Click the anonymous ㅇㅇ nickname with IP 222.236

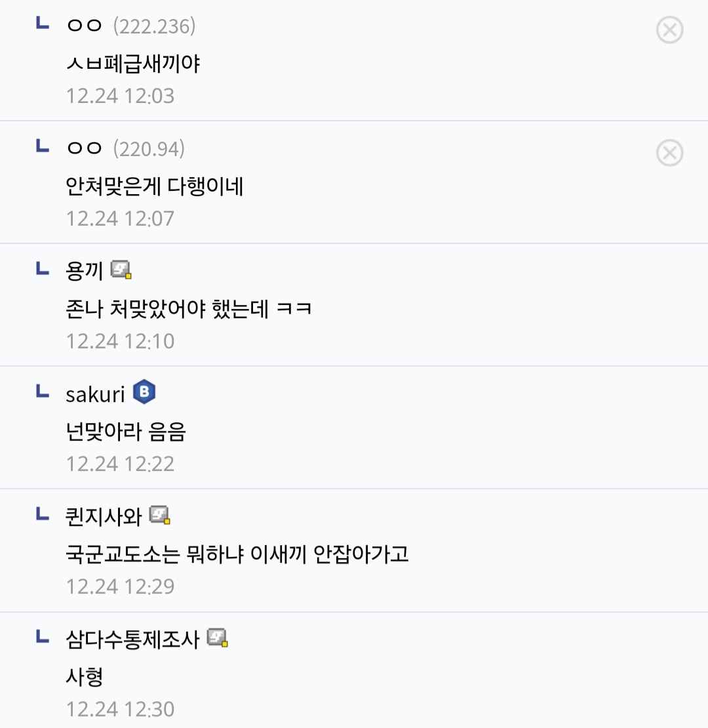85,26
